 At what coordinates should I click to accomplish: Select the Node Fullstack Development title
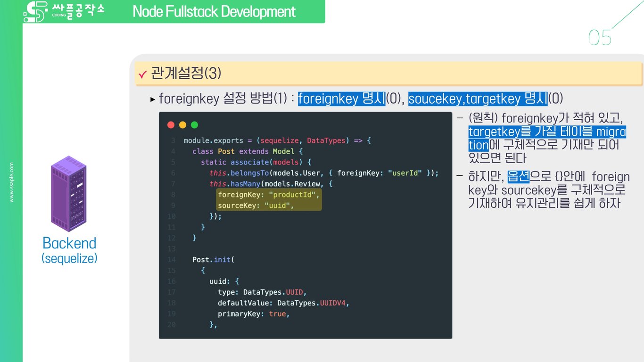coord(214,11)
